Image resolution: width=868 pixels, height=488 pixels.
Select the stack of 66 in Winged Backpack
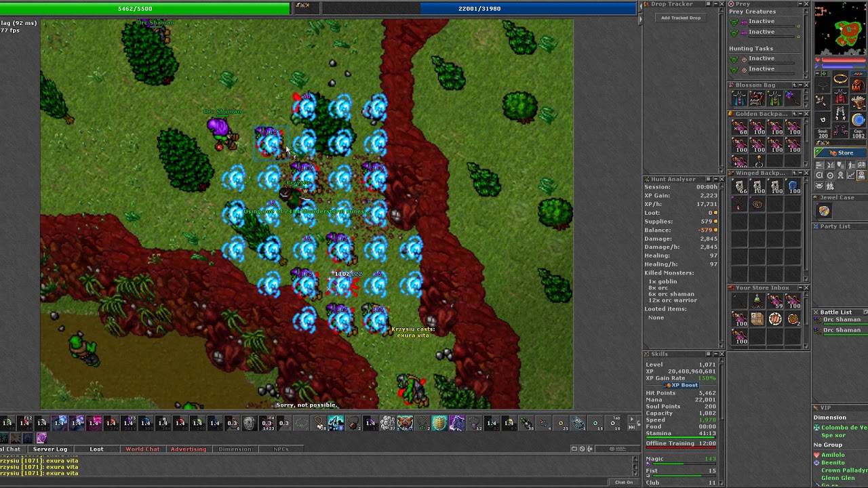[x=739, y=186]
